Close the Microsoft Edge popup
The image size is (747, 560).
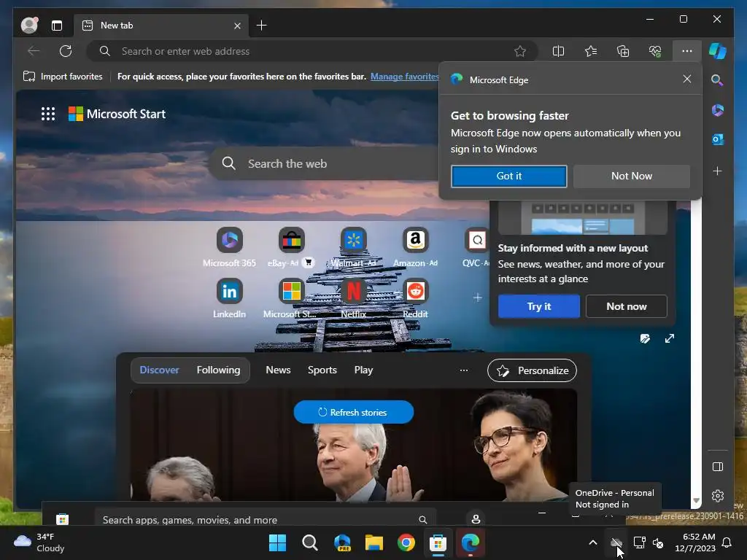click(687, 79)
